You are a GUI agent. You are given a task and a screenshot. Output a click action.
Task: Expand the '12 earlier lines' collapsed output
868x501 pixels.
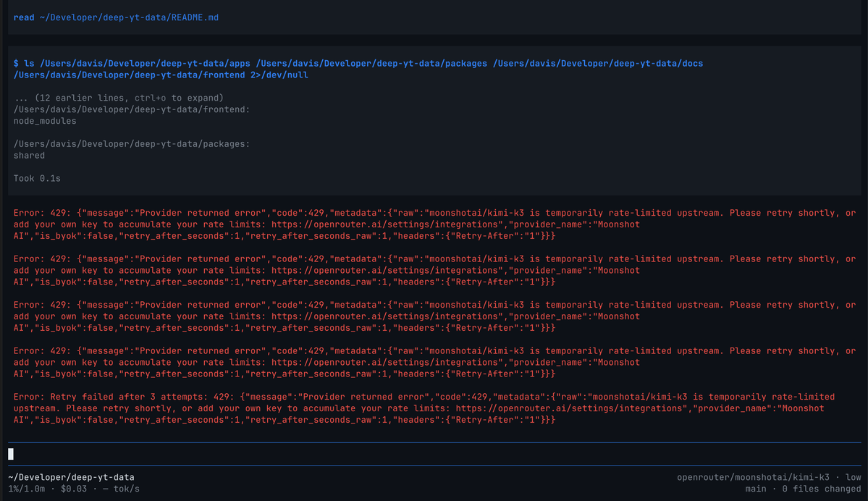[119, 98]
